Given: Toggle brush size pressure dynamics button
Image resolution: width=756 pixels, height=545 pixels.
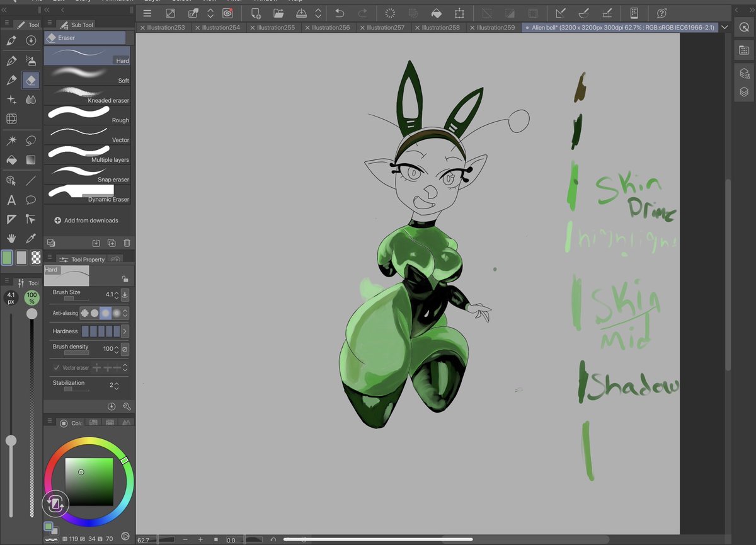Looking at the screenshot, I should 125,294.
